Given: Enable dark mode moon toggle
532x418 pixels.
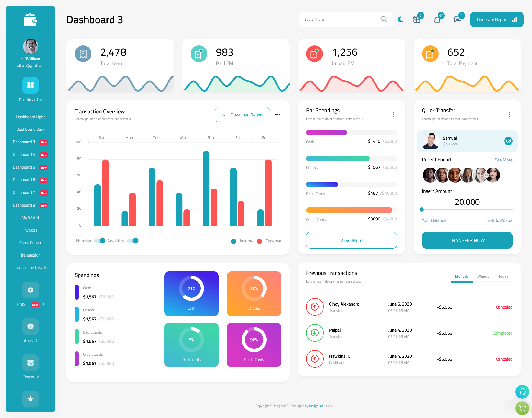Looking at the screenshot, I should [x=400, y=19].
